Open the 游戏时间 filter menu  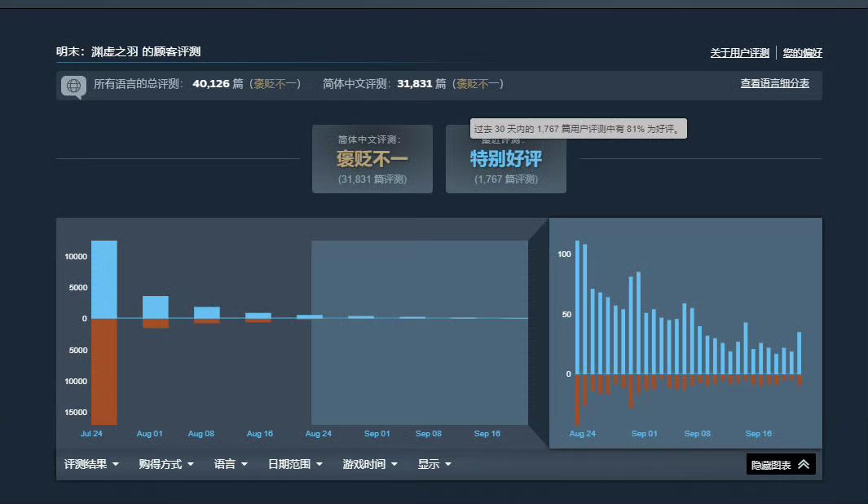(x=370, y=464)
